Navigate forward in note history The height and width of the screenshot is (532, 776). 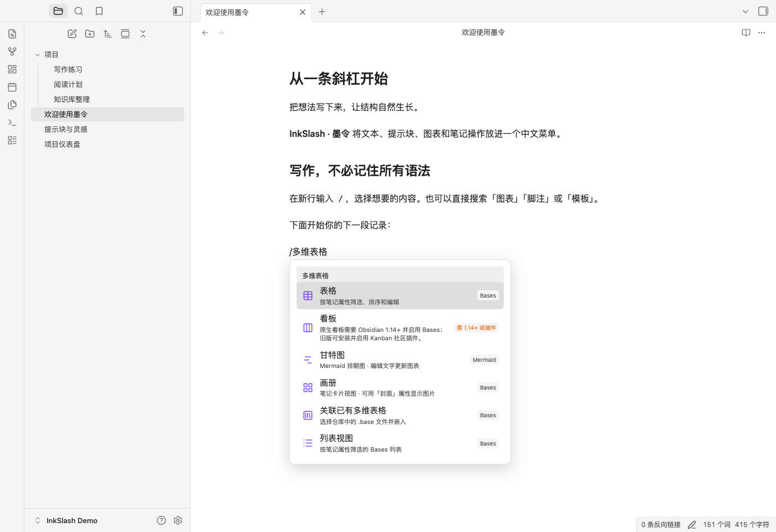tap(221, 33)
